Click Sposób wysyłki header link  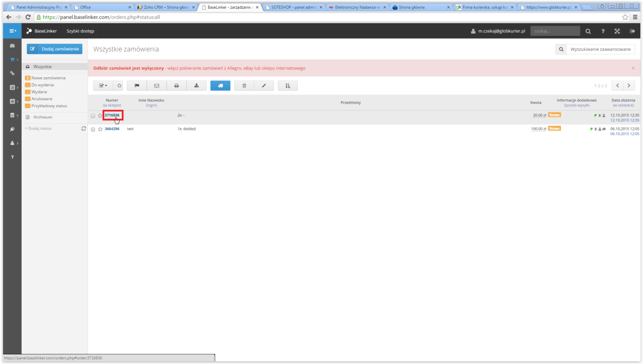click(577, 105)
